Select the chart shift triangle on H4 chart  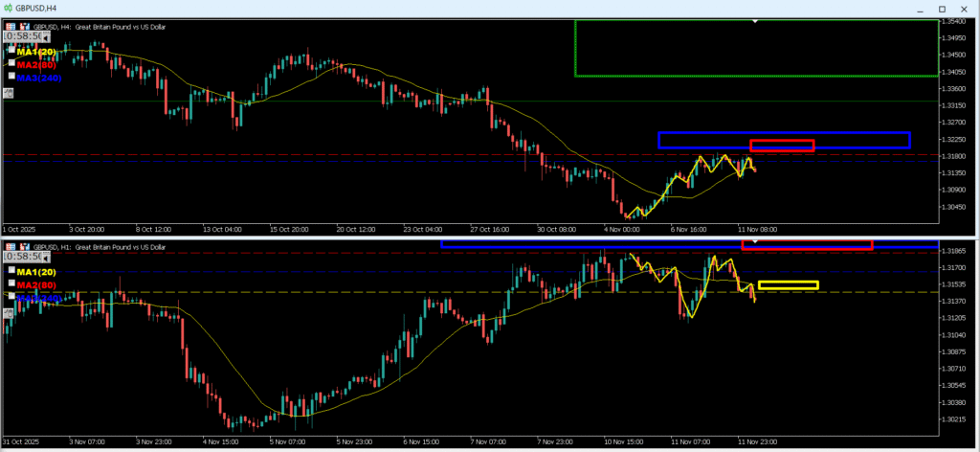pyautogui.click(x=755, y=22)
